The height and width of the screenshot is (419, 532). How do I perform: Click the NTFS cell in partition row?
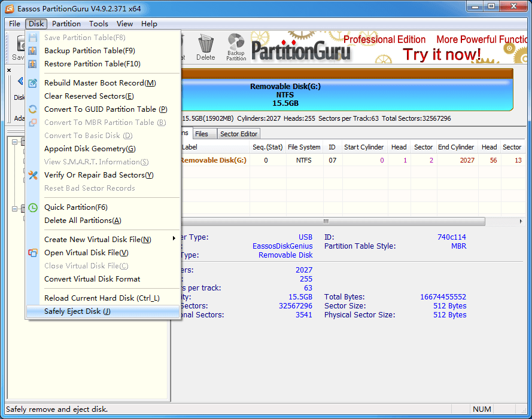[303, 160]
